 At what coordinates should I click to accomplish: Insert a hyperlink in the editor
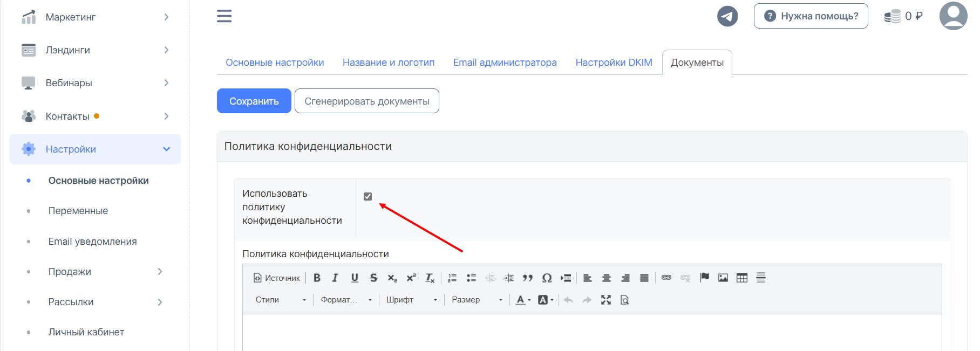(x=666, y=278)
